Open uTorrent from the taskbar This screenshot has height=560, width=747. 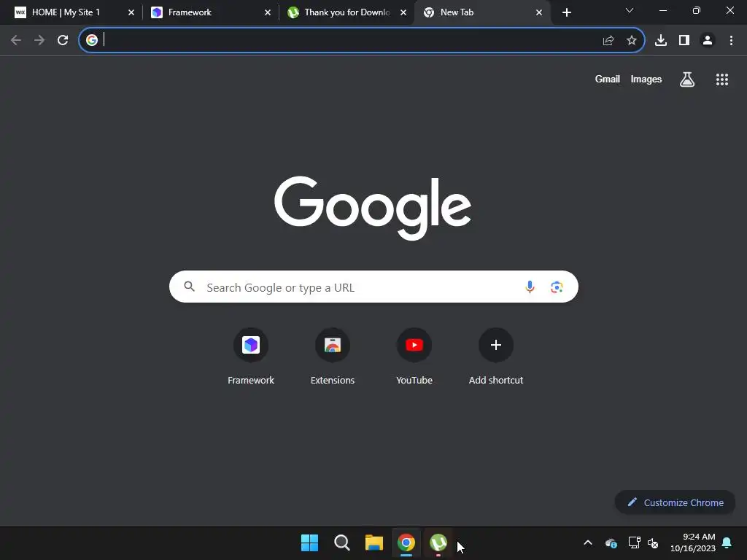point(438,542)
